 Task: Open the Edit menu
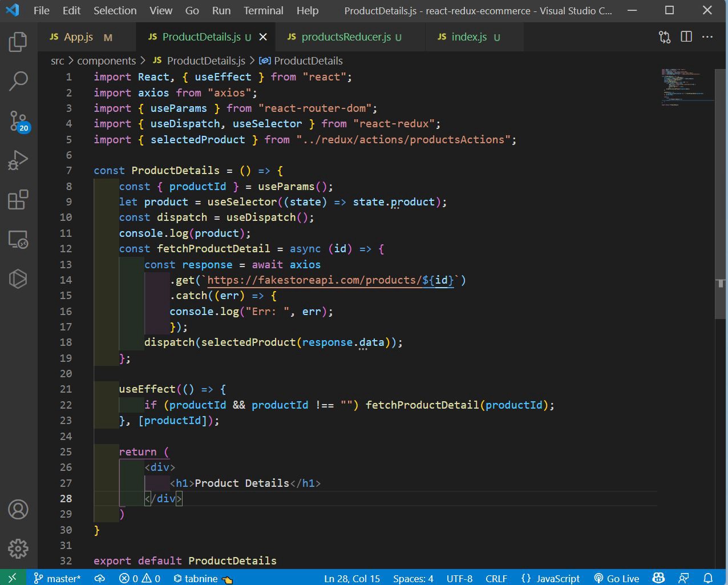71,10
